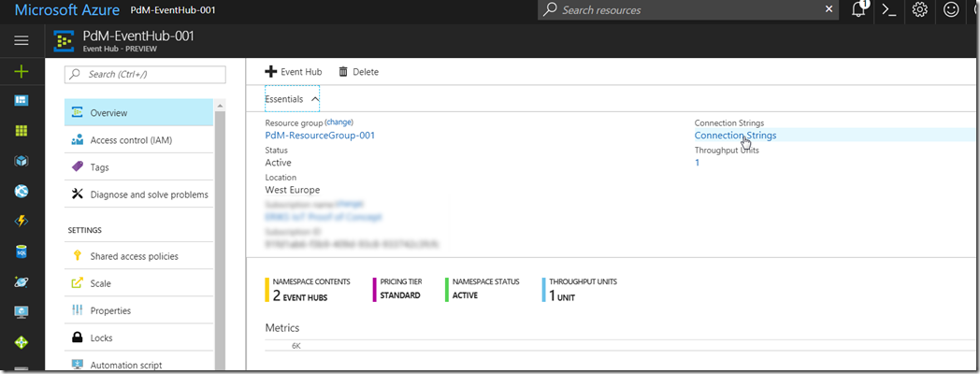Open the SQL databases sidebar icon
This screenshot has width=980, height=374.
[x=22, y=252]
